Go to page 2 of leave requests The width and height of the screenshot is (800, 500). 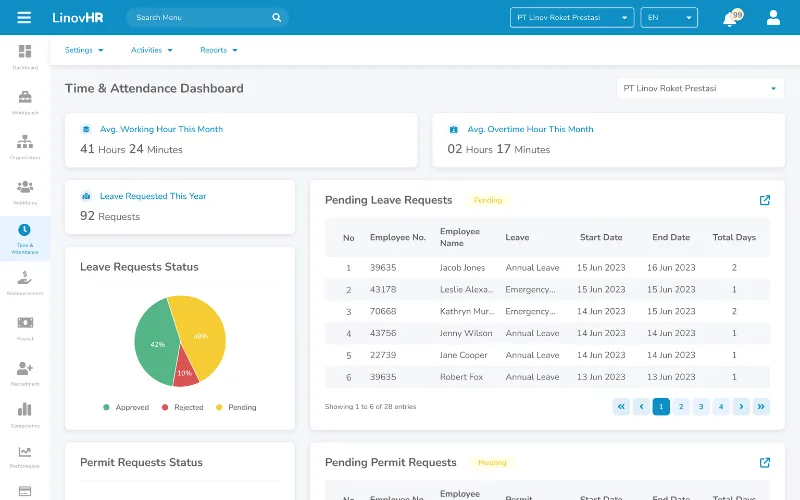click(x=681, y=407)
